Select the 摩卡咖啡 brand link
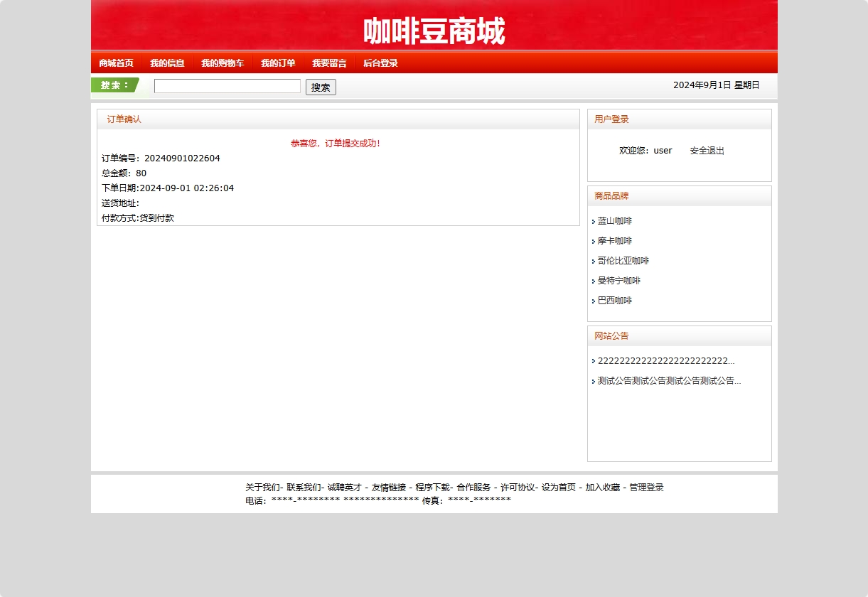This screenshot has width=868, height=597. tap(614, 241)
